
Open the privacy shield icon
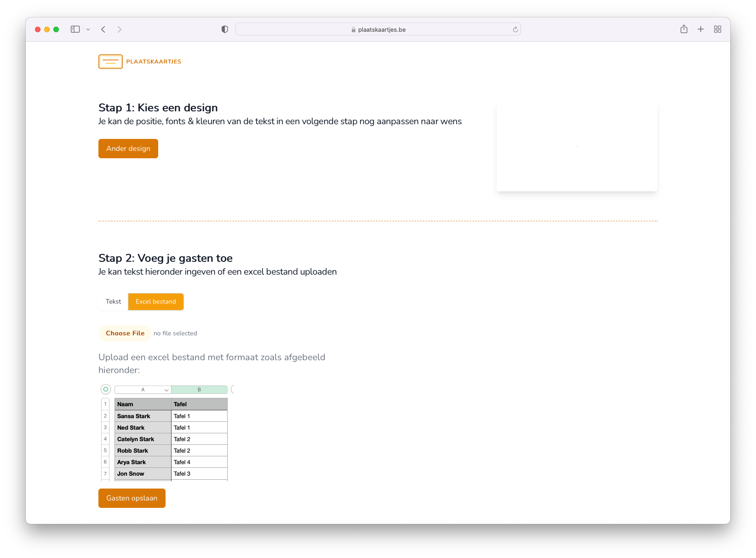pos(224,29)
